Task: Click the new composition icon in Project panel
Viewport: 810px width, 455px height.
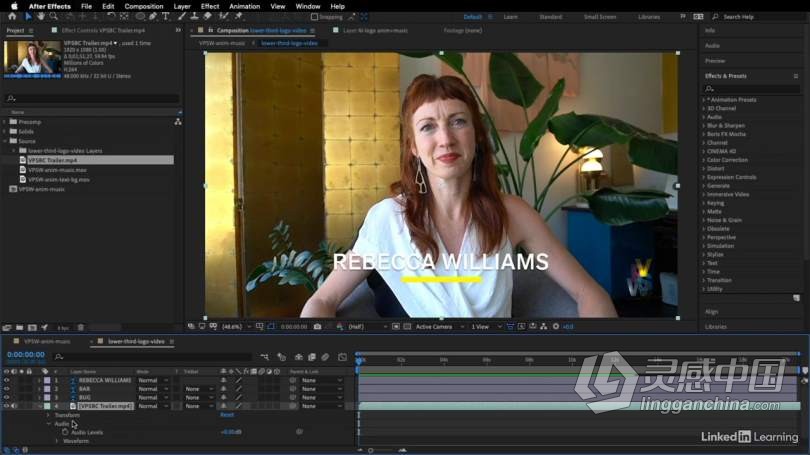Action: (32, 327)
